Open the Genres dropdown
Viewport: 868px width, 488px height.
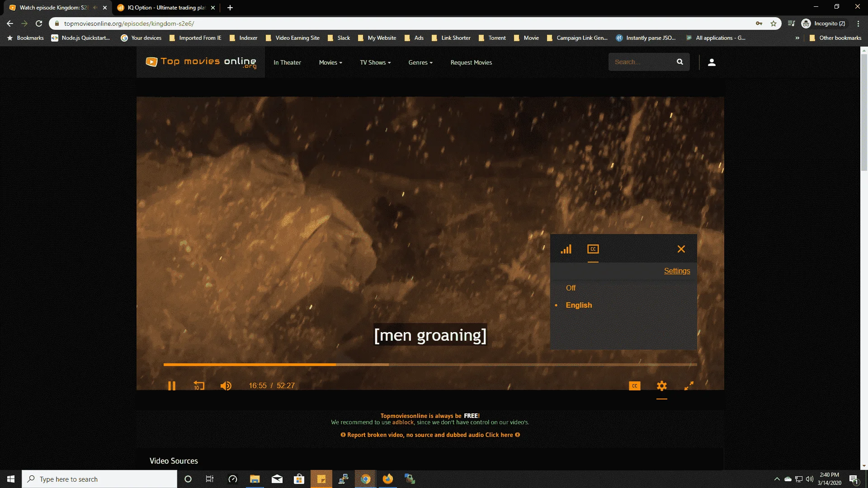point(420,62)
